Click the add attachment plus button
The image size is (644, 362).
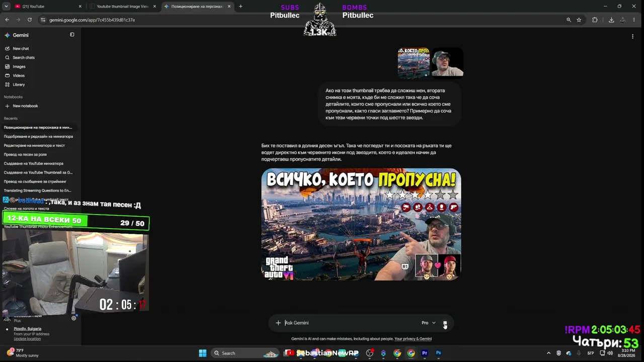278,323
